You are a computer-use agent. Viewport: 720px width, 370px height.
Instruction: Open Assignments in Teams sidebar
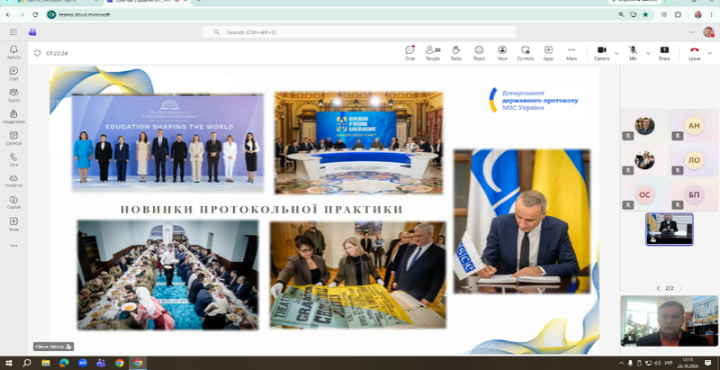point(14,117)
